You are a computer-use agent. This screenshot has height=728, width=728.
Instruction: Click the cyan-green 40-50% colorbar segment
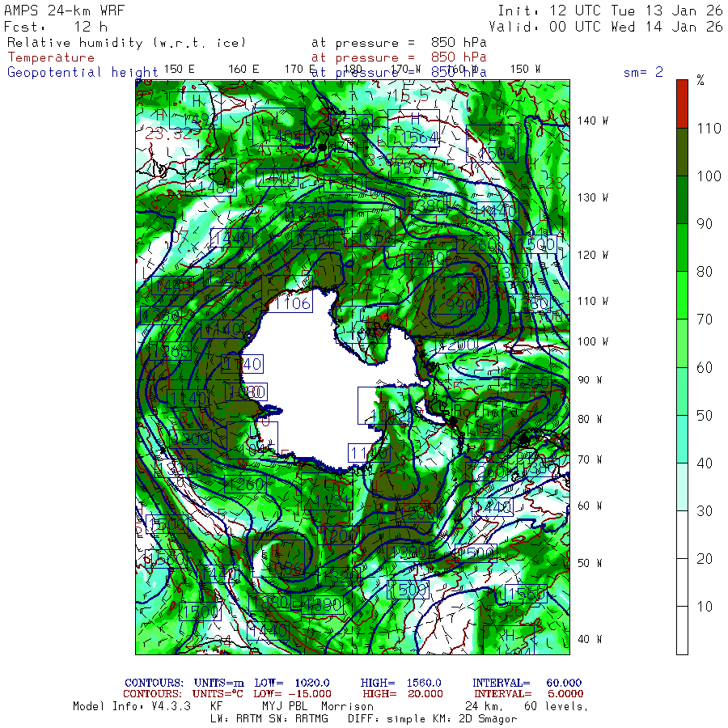click(682, 438)
